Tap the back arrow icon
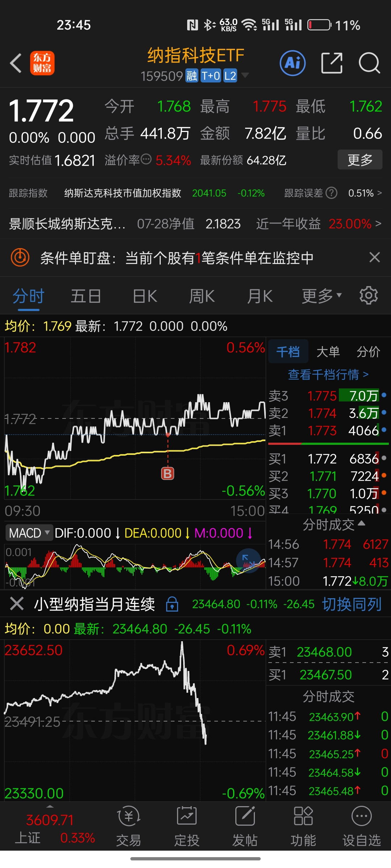This screenshot has width=391, height=868. click(x=16, y=63)
